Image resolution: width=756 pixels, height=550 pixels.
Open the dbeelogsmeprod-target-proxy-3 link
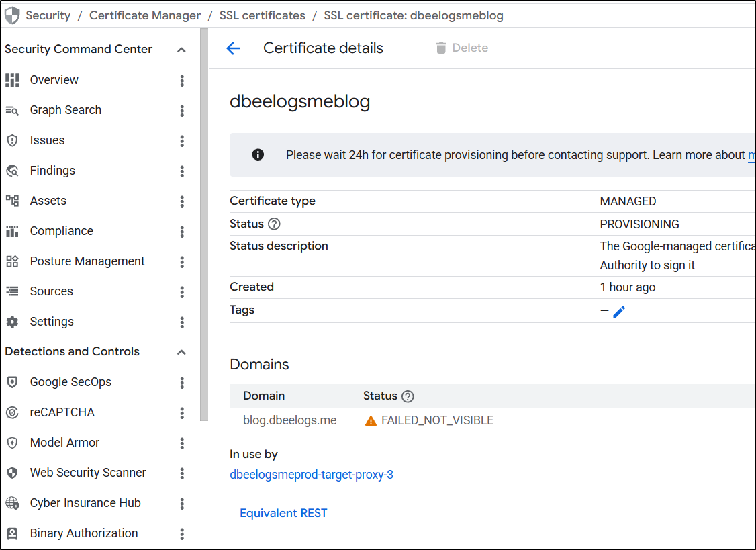[x=311, y=475]
